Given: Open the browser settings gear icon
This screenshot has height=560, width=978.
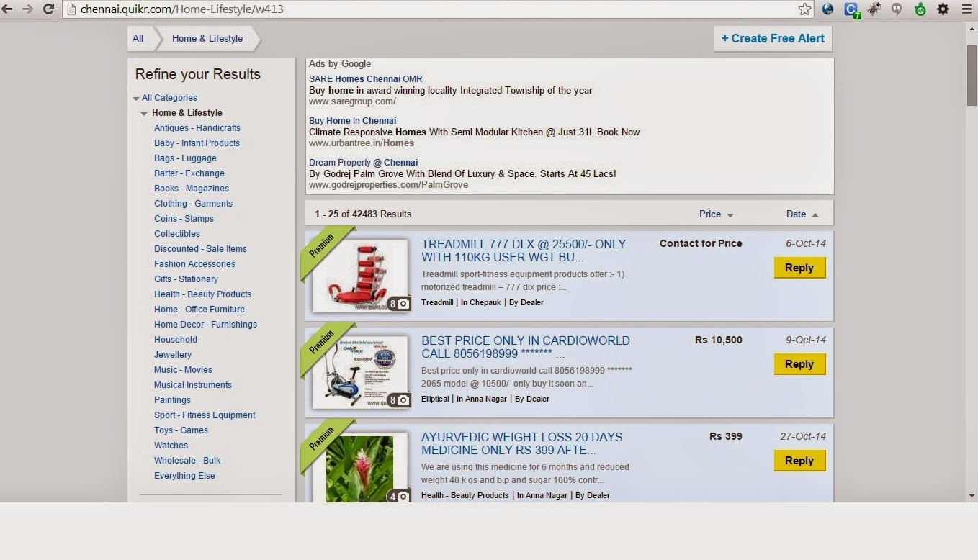Looking at the screenshot, I should 942,9.
